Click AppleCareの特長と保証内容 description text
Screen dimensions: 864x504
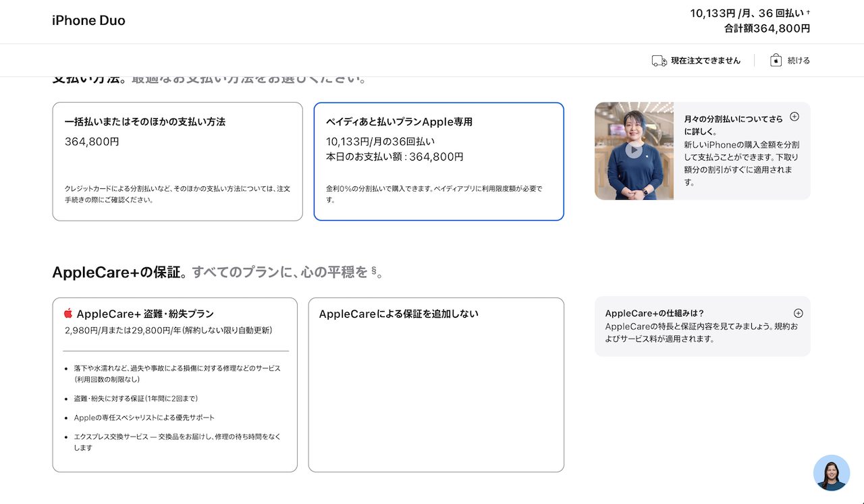click(701, 333)
